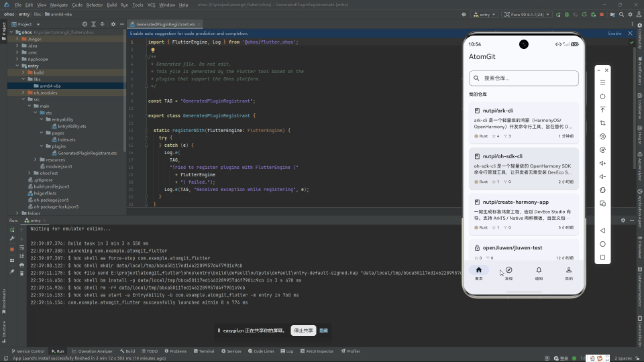Tap 我的 profile tab in app

pyautogui.click(x=569, y=273)
